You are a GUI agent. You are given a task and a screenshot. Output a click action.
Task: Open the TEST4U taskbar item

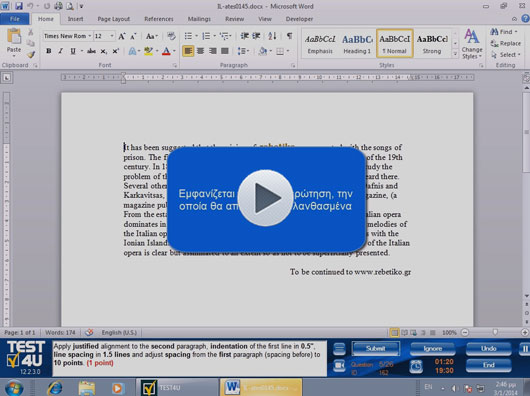tap(177, 388)
